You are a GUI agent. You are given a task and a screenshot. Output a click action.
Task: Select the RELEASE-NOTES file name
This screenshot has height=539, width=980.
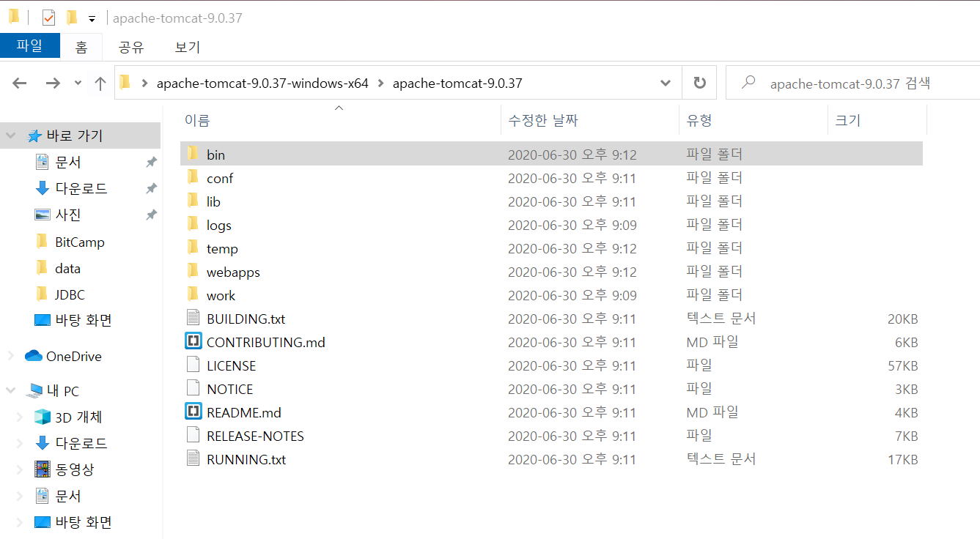(x=255, y=436)
